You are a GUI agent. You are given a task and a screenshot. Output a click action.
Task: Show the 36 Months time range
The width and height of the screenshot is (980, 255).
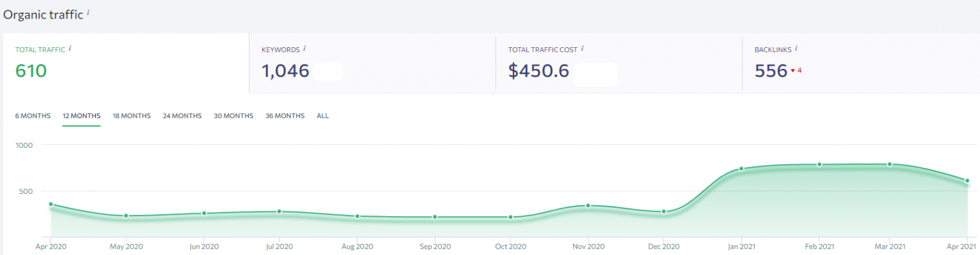(x=285, y=116)
